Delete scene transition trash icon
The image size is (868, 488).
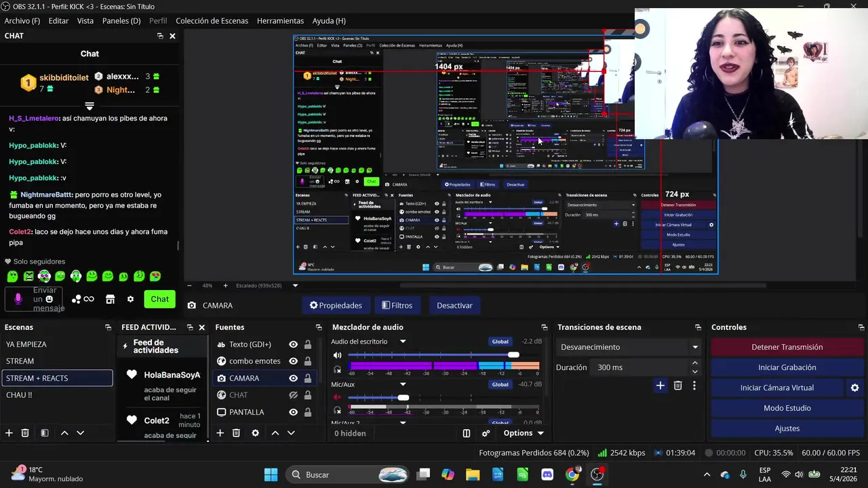(x=677, y=386)
